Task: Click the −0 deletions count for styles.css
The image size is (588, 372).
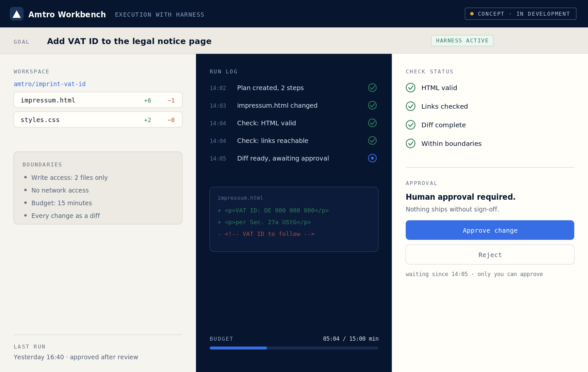Action: tap(171, 120)
